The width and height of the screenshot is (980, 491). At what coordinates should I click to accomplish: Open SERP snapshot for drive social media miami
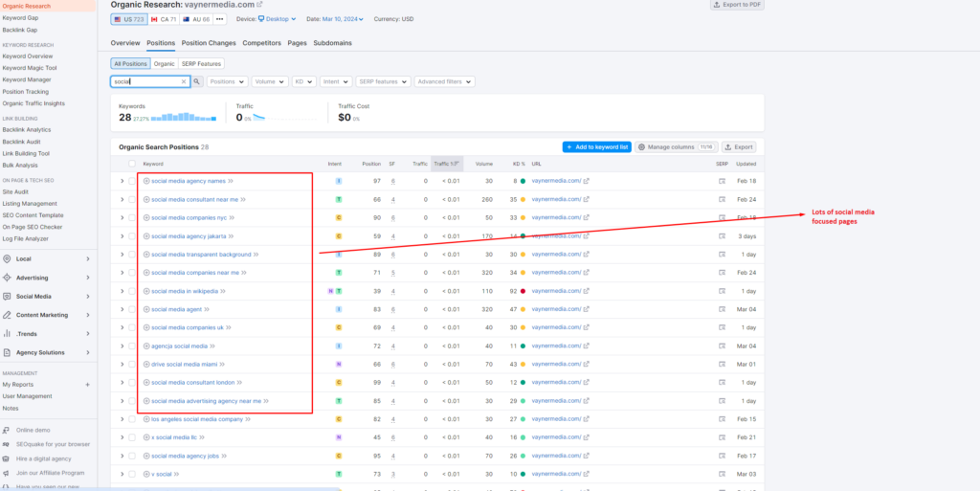[722, 365]
